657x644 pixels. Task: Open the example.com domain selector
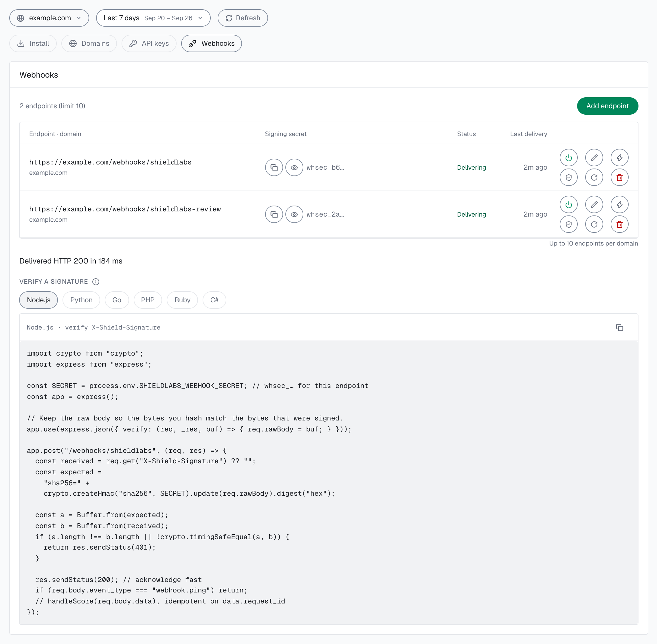coord(49,18)
